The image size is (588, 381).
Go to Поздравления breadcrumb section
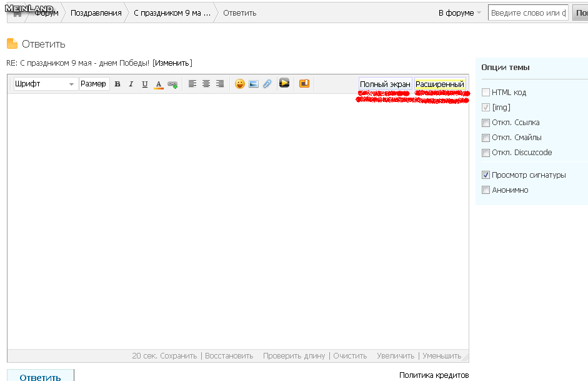(96, 13)
